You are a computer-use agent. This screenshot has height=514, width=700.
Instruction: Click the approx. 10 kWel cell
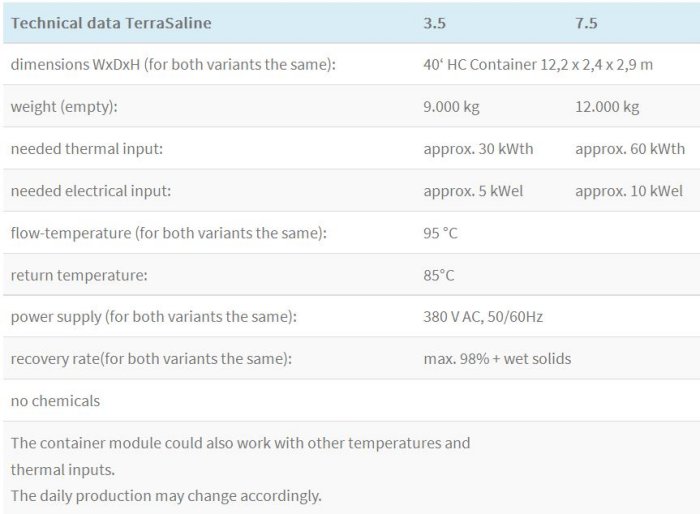pyautogui.click(x=629, y=190)
